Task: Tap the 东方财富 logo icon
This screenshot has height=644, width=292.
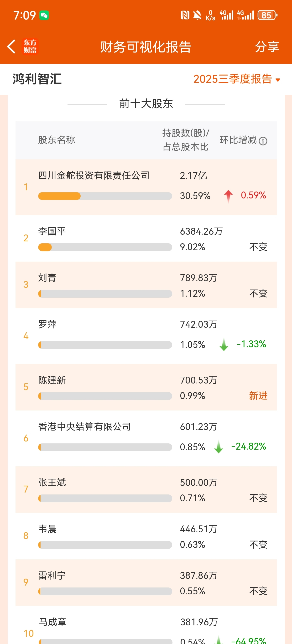Action: click(30, 46)
